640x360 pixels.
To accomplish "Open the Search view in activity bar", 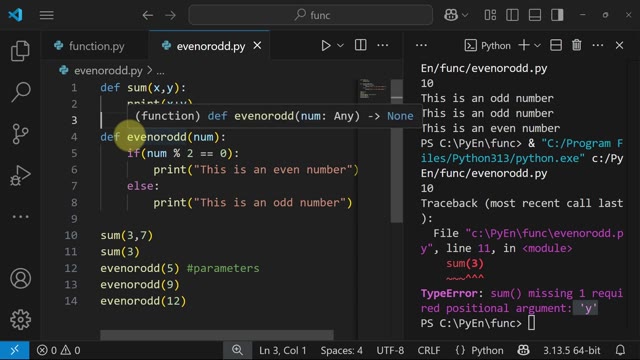I will 20,92.
